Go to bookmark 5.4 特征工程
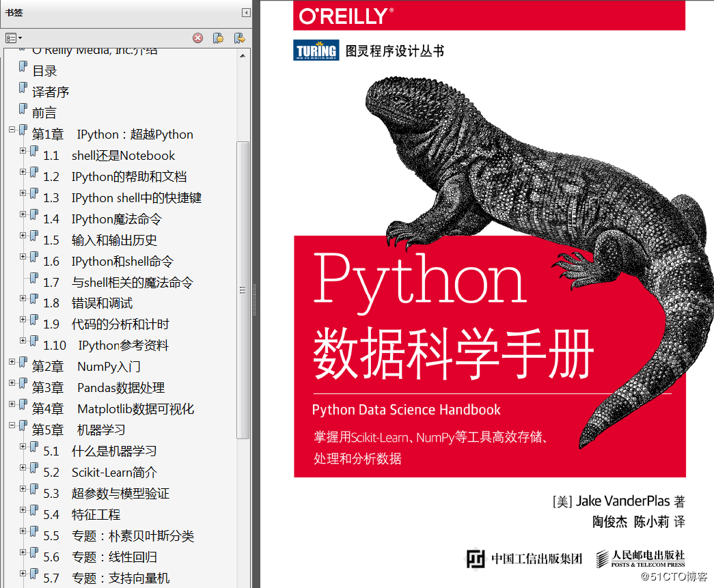Viewport: 714px width, 588px height. click(81, 515)
